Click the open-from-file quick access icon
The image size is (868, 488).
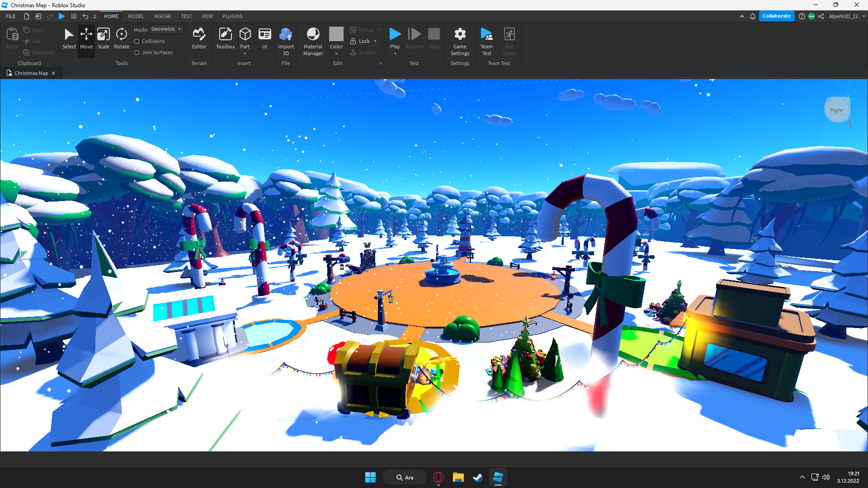[x=38, y=16]
